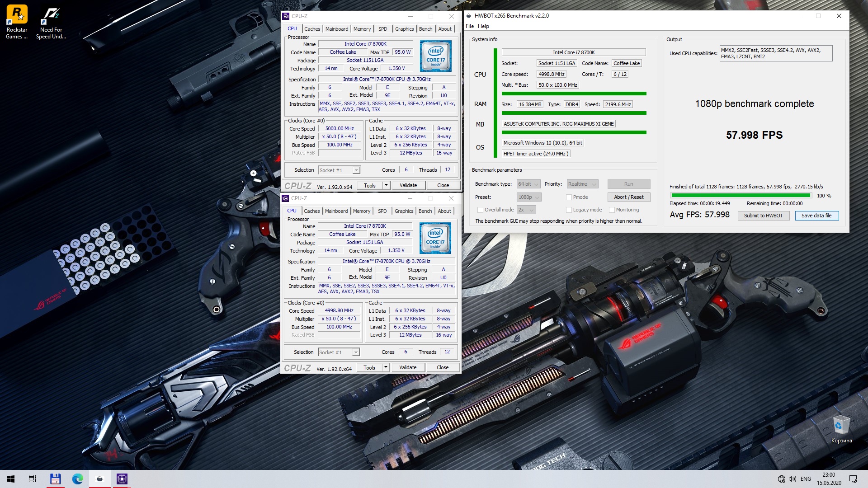
Task: Click the floppy disk taskbar icon
Action: [x=55, y=479]
